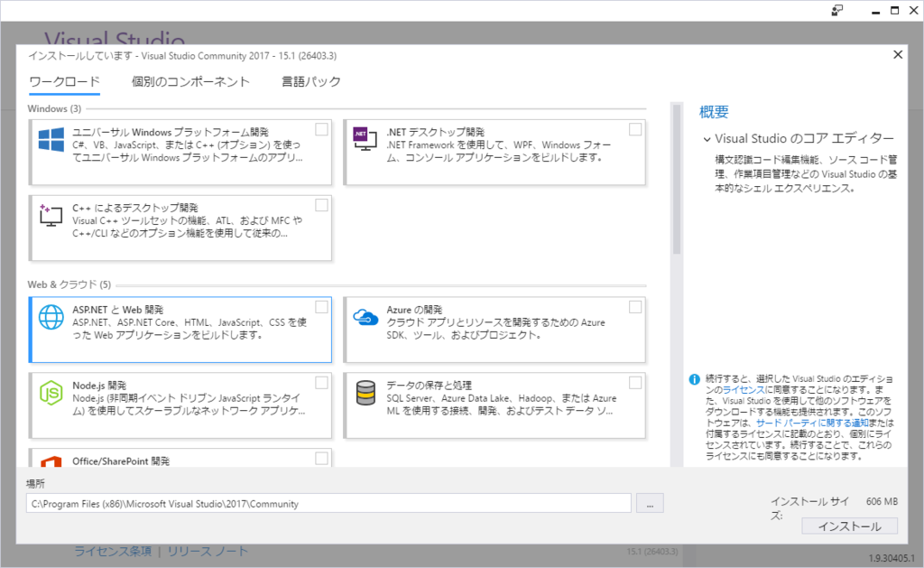The height and width of the screenshot is (568, 924).
Task: Click the feedback icon in title bar
Action: 836,10
